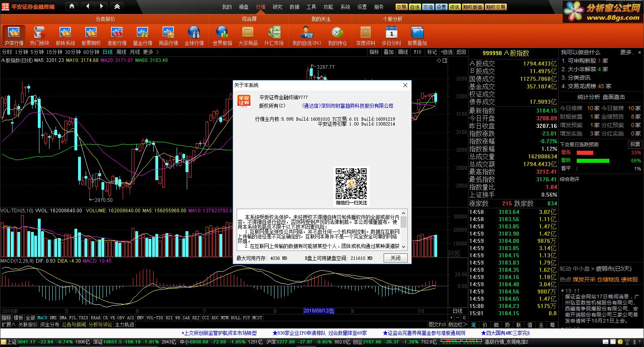Select the 2016/08/12 date marker on timeline
644x347 pixels.
click(319, 311)
